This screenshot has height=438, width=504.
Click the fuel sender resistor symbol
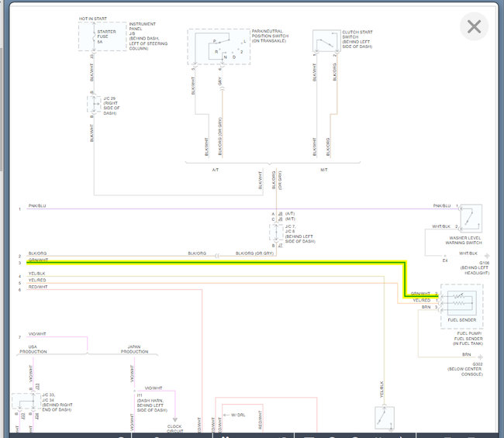[462, 303]
